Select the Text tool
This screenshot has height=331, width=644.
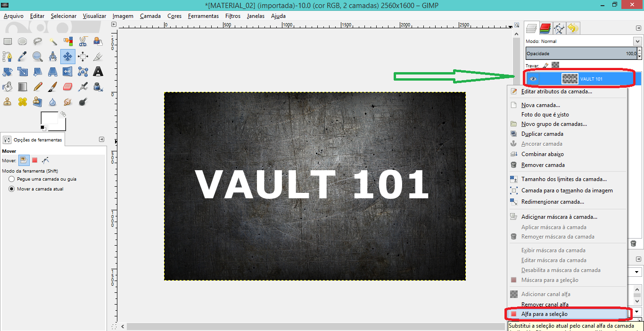click(98, 72)
